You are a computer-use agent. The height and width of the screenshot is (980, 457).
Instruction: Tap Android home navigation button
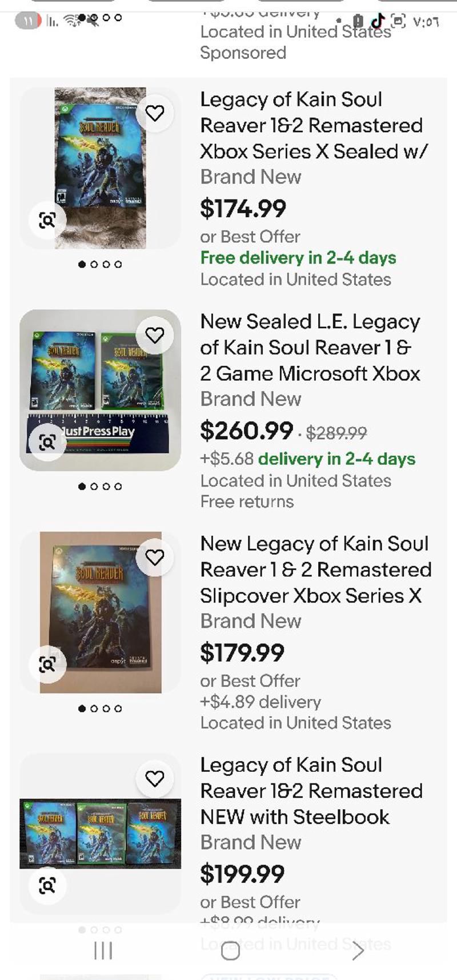click(x=230, y=951)
